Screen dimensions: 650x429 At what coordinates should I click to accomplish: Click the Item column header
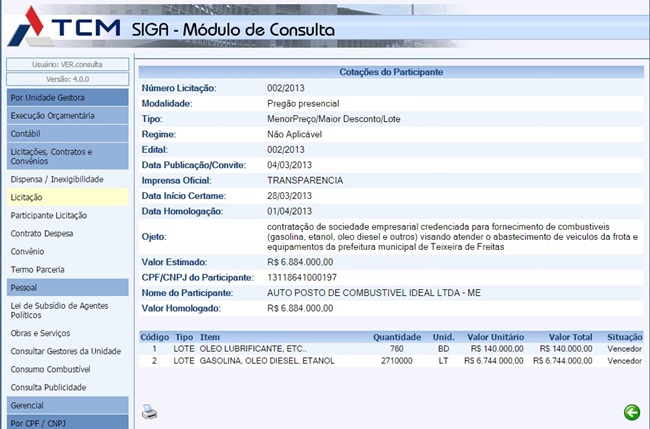coord(210,337)
